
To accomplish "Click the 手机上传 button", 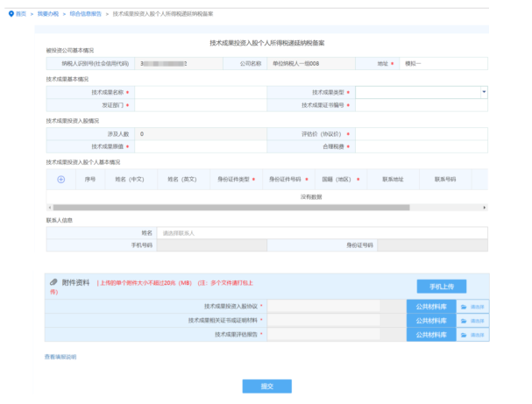I will (441, 287).
